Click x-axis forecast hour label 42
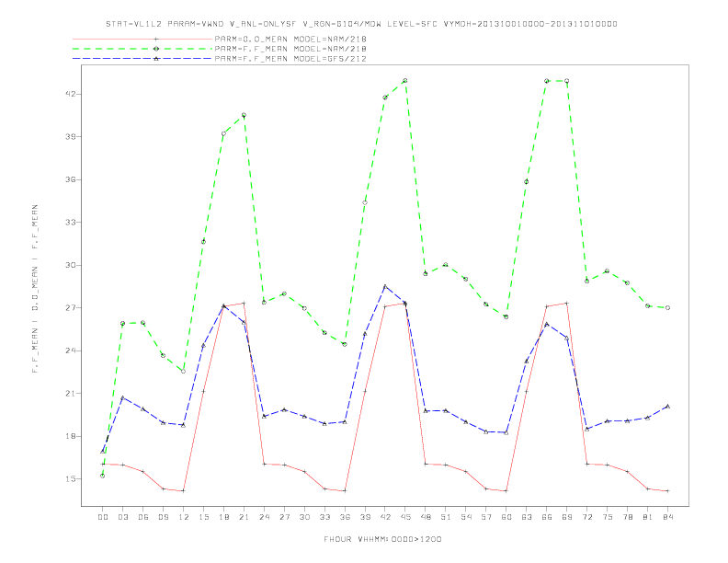 tap(385, 517)
